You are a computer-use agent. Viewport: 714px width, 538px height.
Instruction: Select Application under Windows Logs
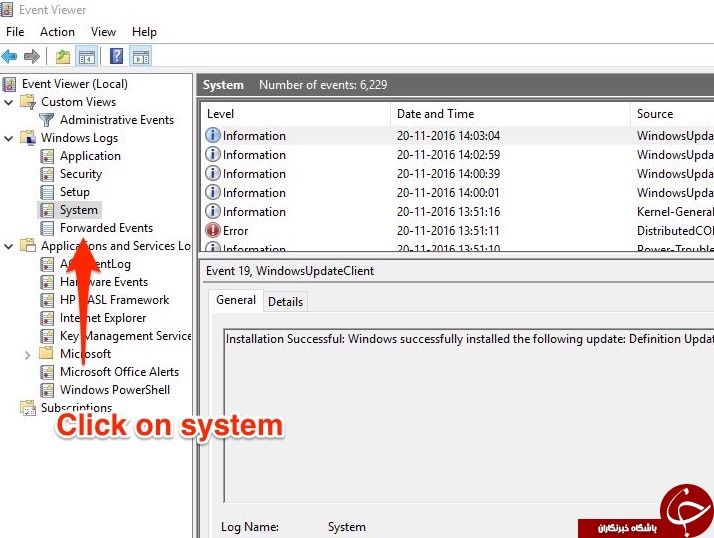[90, 156]
